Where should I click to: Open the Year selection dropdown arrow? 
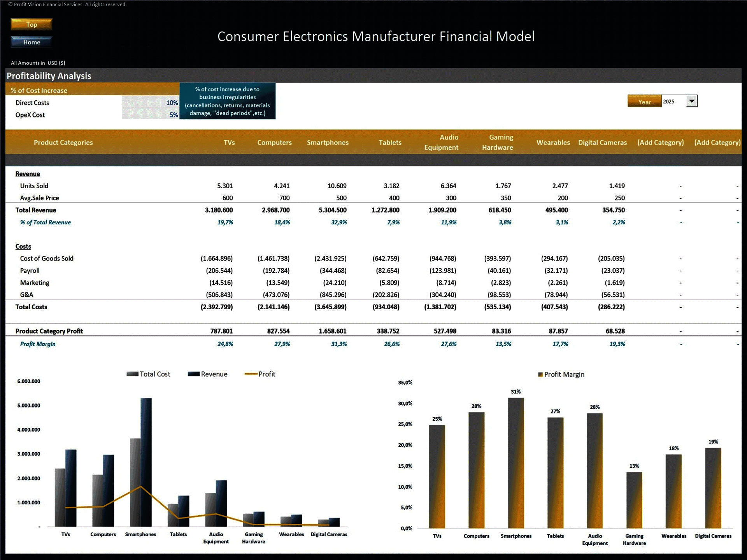[691, 101]
